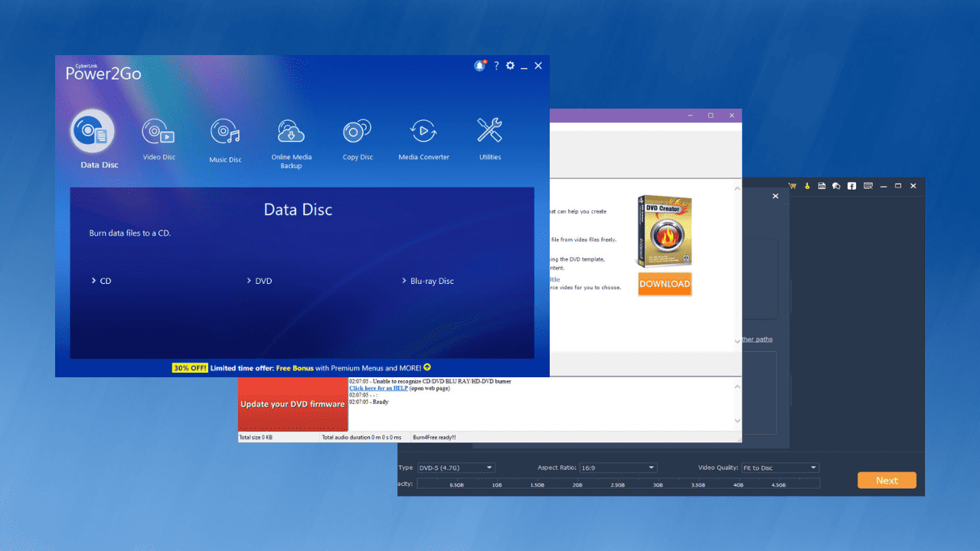This screenshot has width=980, height=551.
Task: Click the yellow key register icon in the dark window
Action: tap(807, 185)
